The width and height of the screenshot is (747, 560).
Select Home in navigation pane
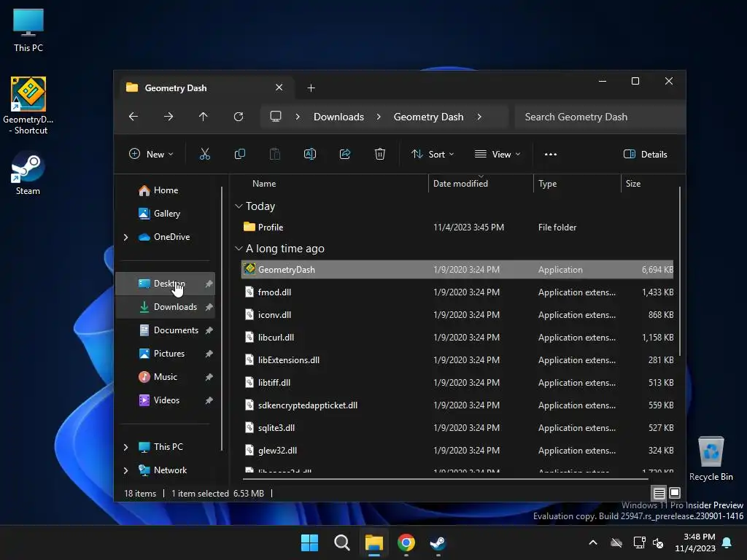166,190
